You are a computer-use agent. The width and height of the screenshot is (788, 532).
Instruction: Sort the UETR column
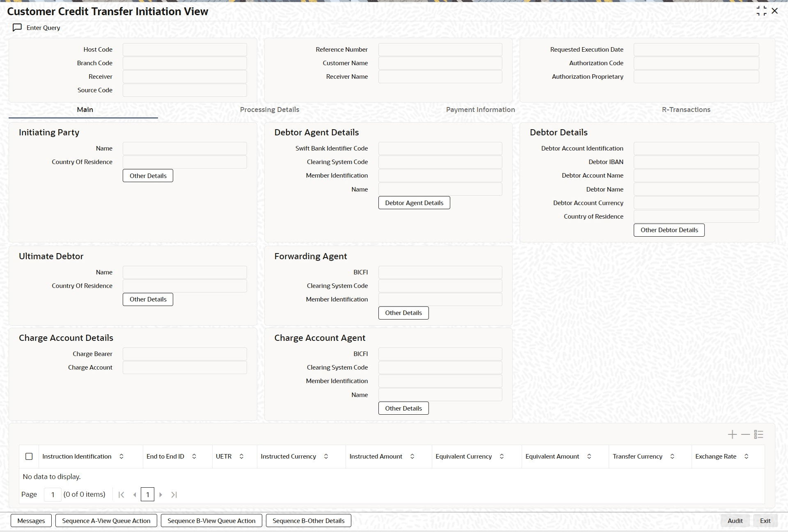coord(241,457)
